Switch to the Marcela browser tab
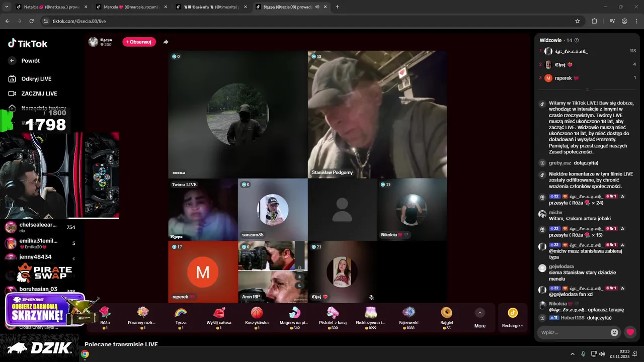Viewport: 644px width, 362px height. pyautogui.click(x=132, y=7)
